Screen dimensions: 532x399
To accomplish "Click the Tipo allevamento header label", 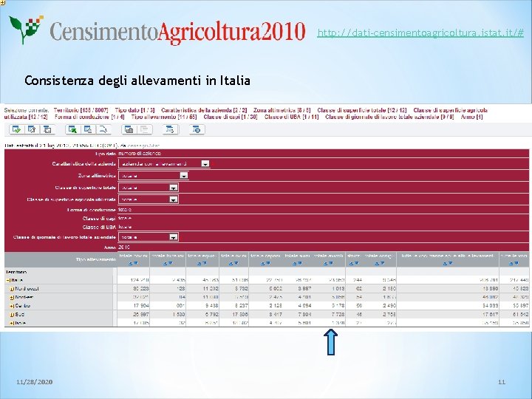I will click(x=95, y=259).
